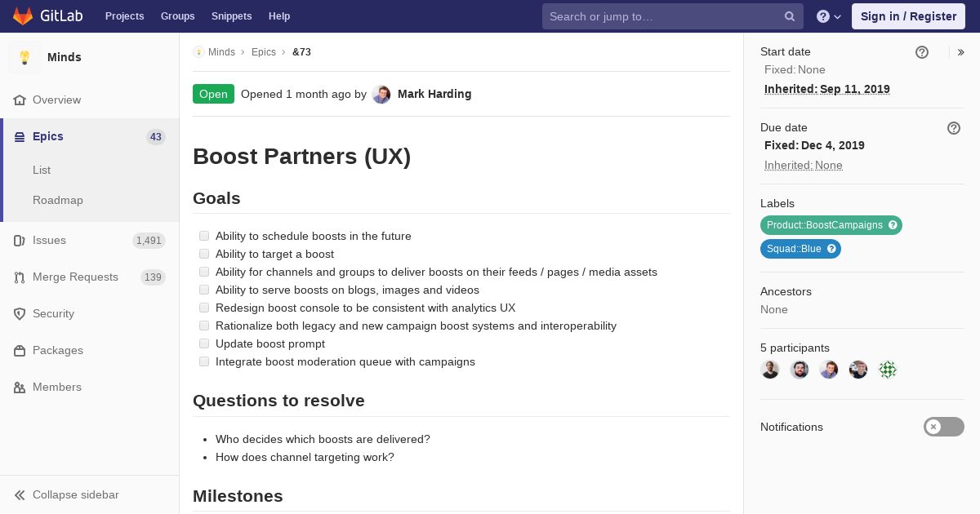
Task: Collapse the right sidebar with the chevron
Action: (961, 52)
